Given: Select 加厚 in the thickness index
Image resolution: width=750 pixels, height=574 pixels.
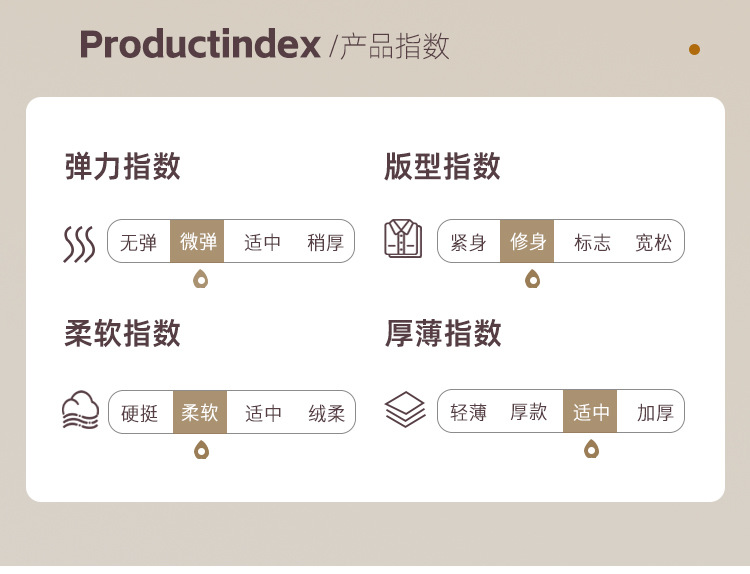Looking at the screenshot, I should 655,412.
